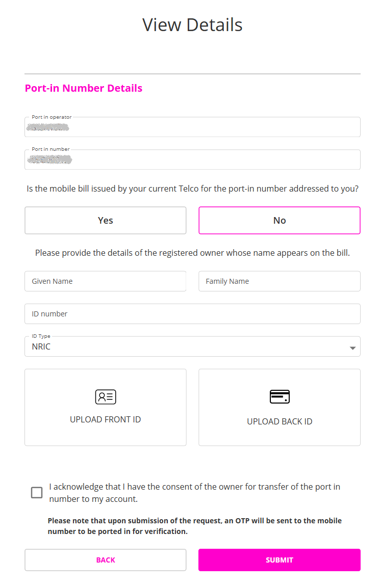The width and height of the screenshot is (380, 588).
Task: Change the NRIC selection
Action: pyautogui.click(x=192, y=346)
